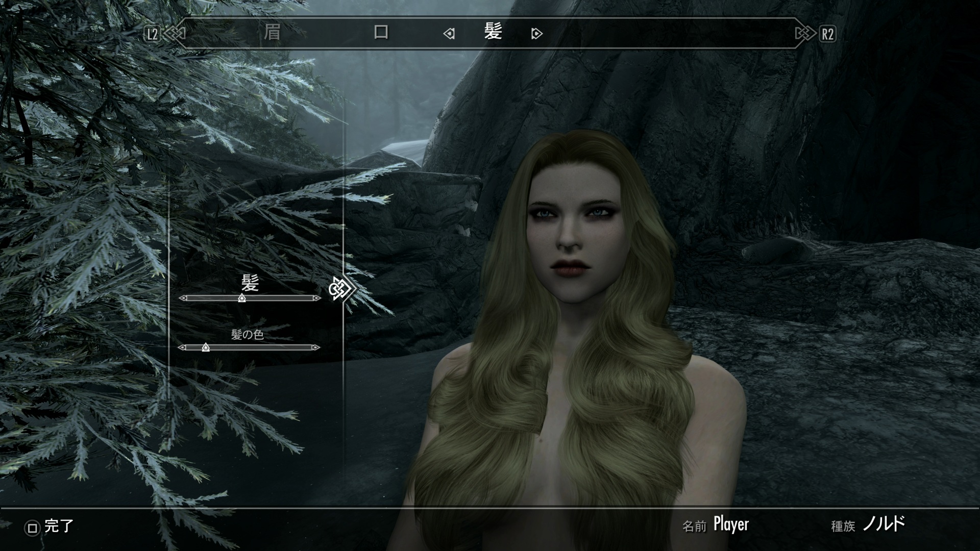Click the 種族 label
This screenshot has width=980, height=551.
(843, 526)
